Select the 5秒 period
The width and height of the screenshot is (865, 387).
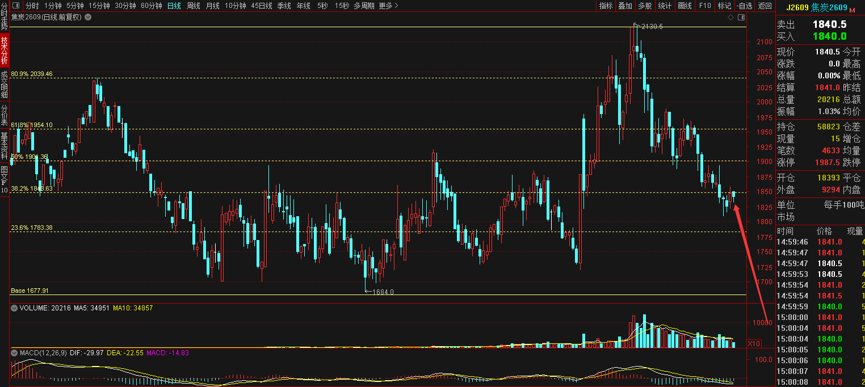pos(322,6)
